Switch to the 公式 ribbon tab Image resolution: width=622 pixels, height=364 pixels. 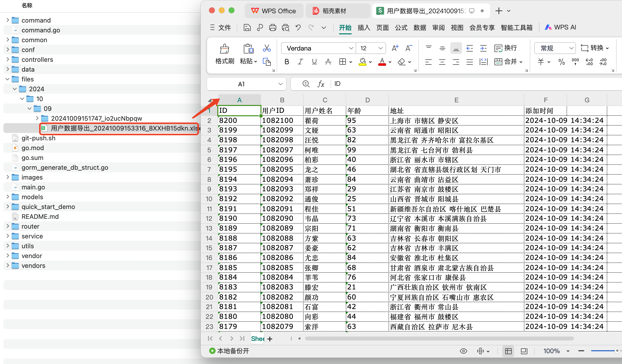(x=401, y=27)
